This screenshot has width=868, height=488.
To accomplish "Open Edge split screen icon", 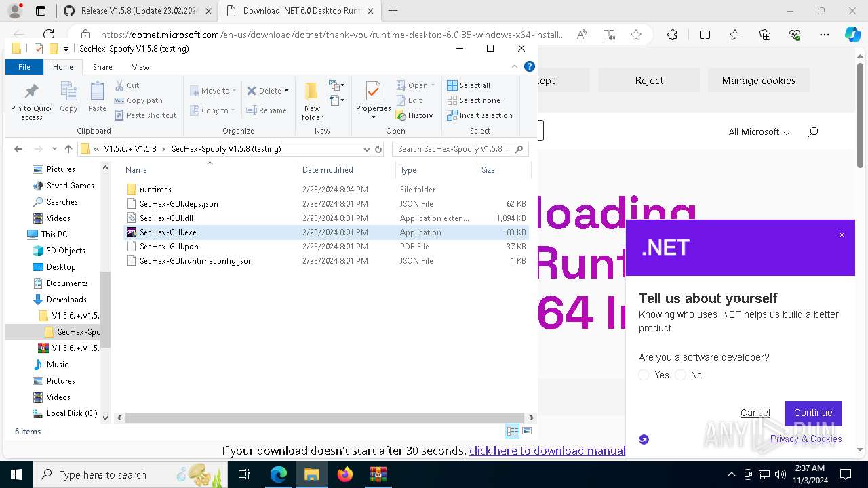I will 705,35.
